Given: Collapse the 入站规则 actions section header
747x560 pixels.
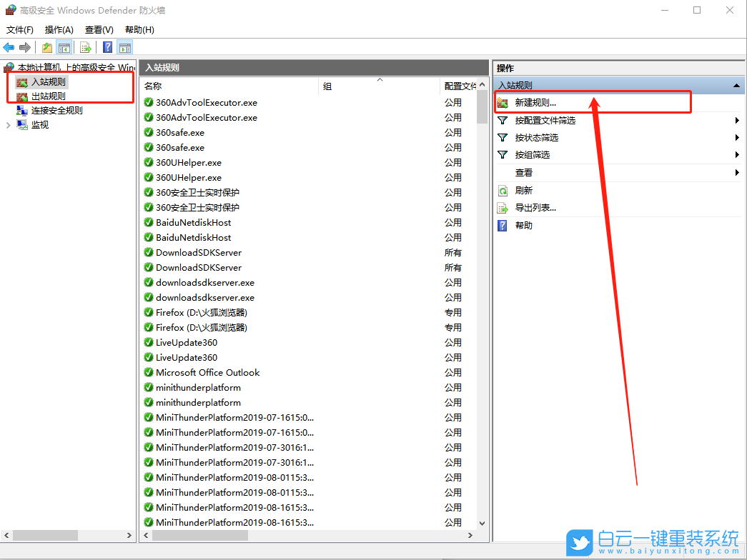Looking at the screenshot, I should click(736, 86).
